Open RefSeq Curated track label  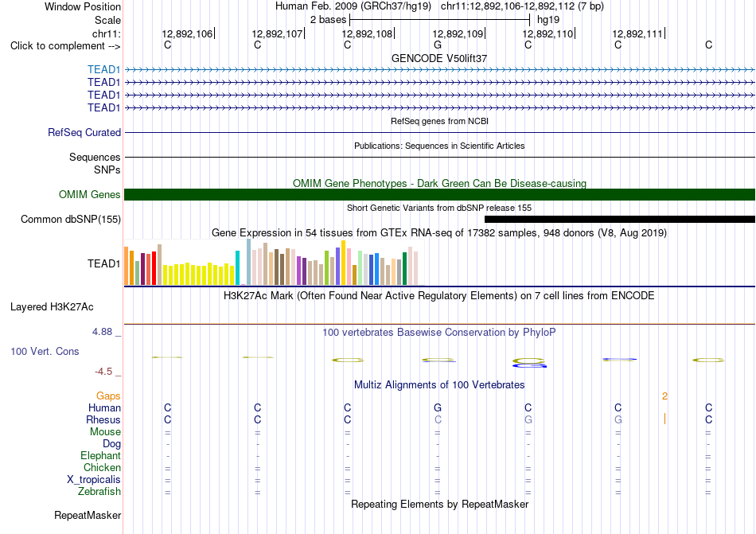pyautogui.click(x=84, y=133)
